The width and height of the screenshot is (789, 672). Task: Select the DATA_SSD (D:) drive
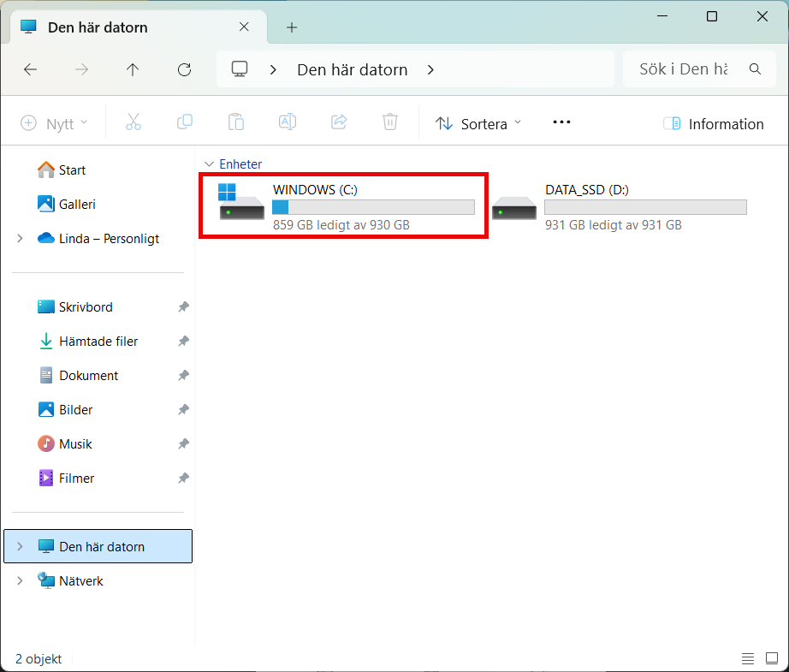[x=620, y=205]
